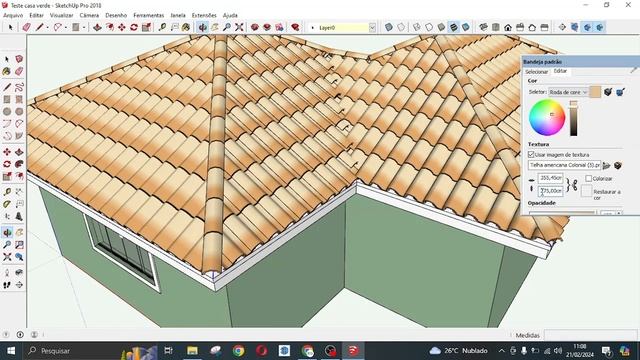Click the Zoom Extents tool in top toolbar
The image size is (640, 360).
point(239,27)
